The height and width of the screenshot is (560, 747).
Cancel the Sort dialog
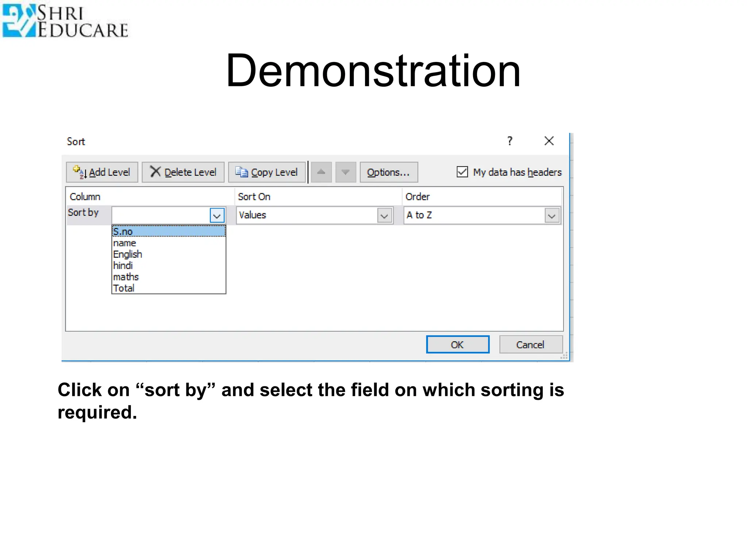pyautogui.click(x=531, y=345)
